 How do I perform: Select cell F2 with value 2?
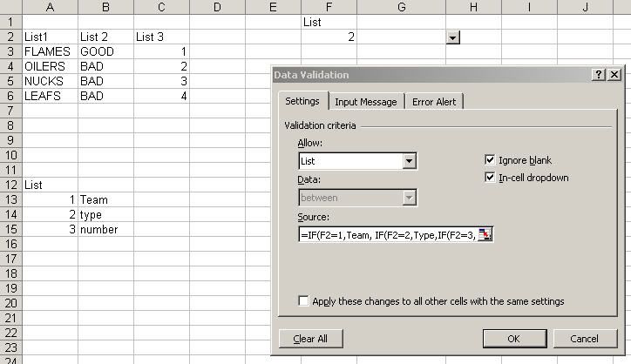pyautogui.click(x=329, y=37)
